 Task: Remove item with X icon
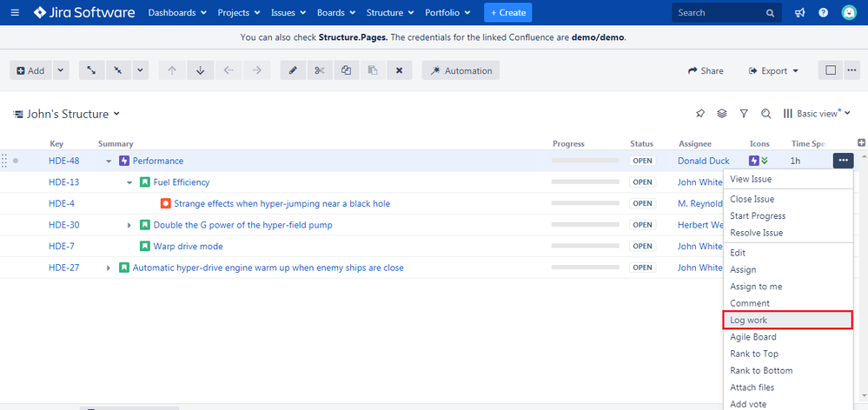tap(399, 70)
